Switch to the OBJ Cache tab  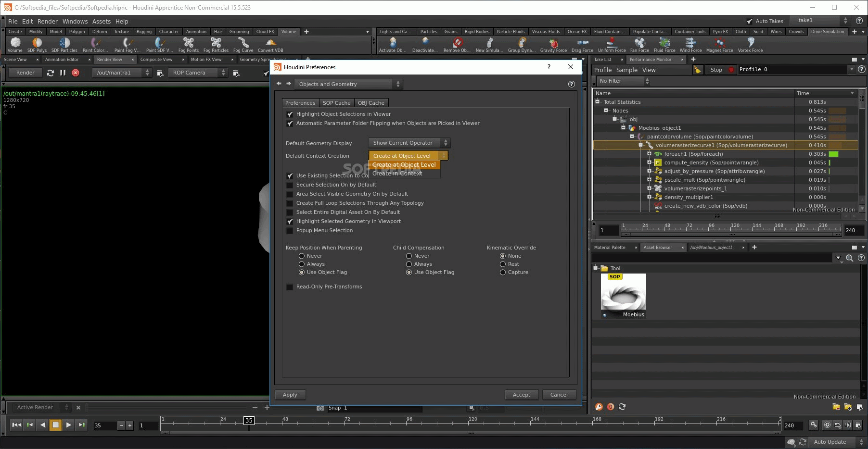(x=371, y=103)
